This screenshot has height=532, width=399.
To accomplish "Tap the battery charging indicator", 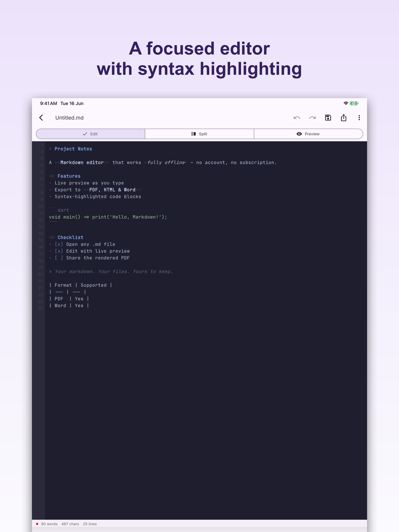I will (354, 103).
